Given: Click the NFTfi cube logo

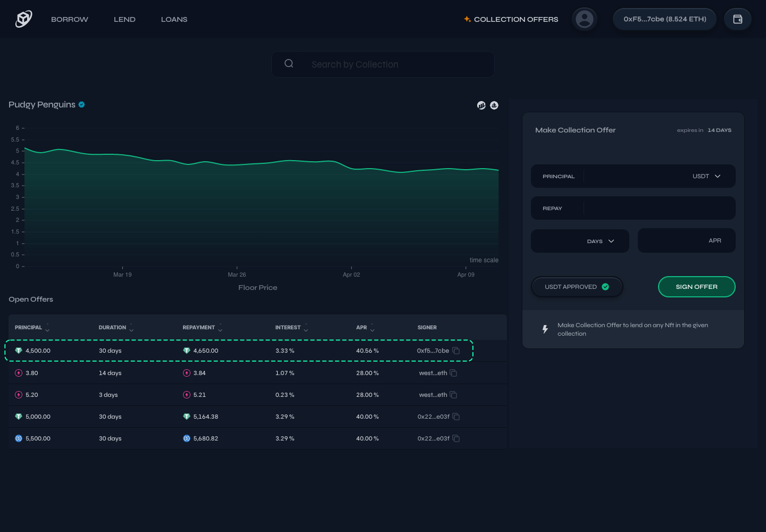Looking at the screenshot, I should click(24, 19).
